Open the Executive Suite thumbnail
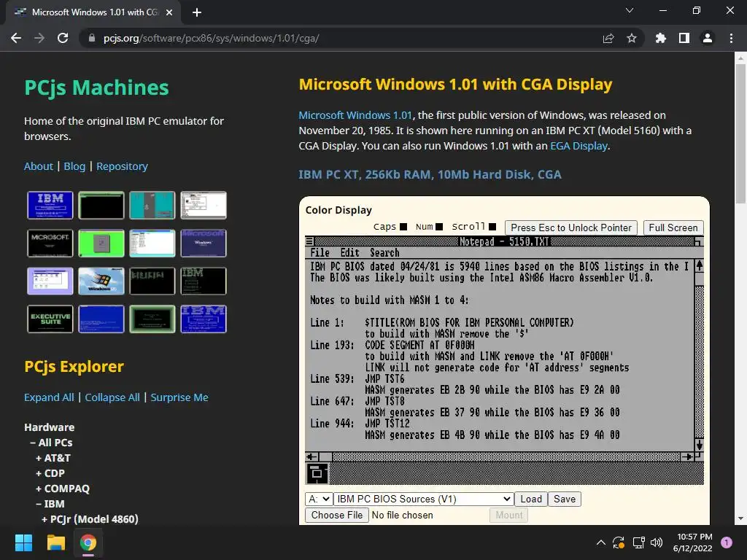This screenshot has height=560, width=747. click(50, 319)
